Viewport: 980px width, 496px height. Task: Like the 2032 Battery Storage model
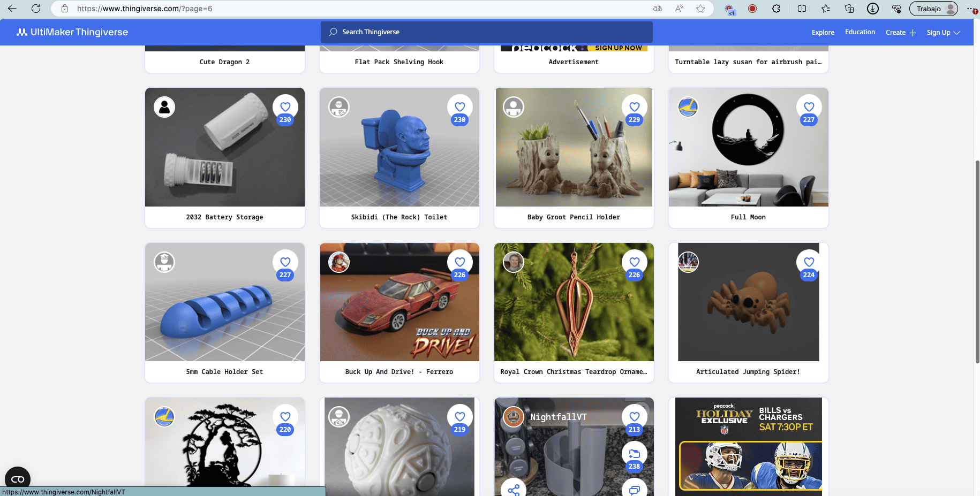285,107
